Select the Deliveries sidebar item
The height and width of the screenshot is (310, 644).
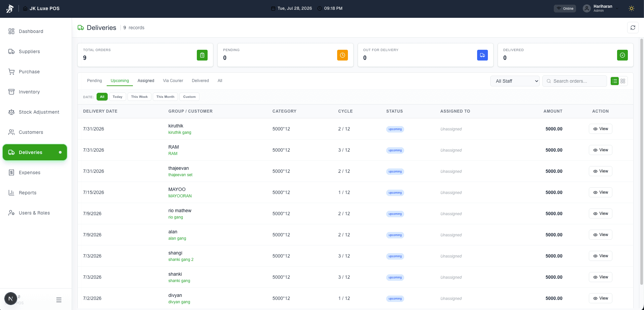point(35,152)
